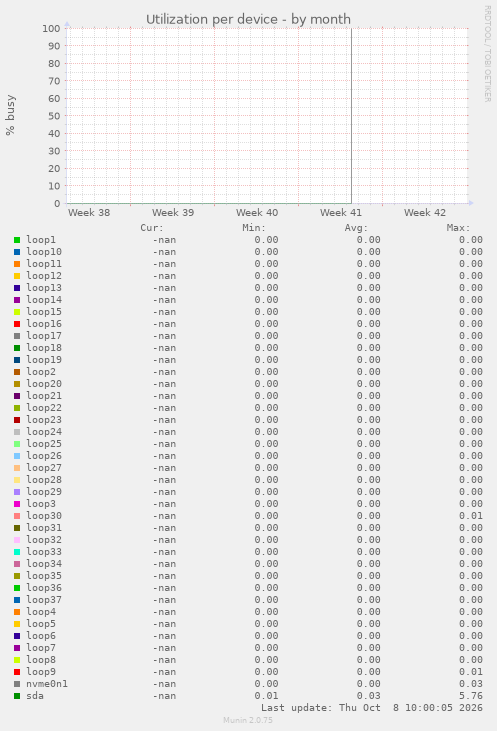Image resolution: width=497 pixels, height=731 pixels.
Task: Select the 'loop36' legend label
Action: [x=44, y=588]
